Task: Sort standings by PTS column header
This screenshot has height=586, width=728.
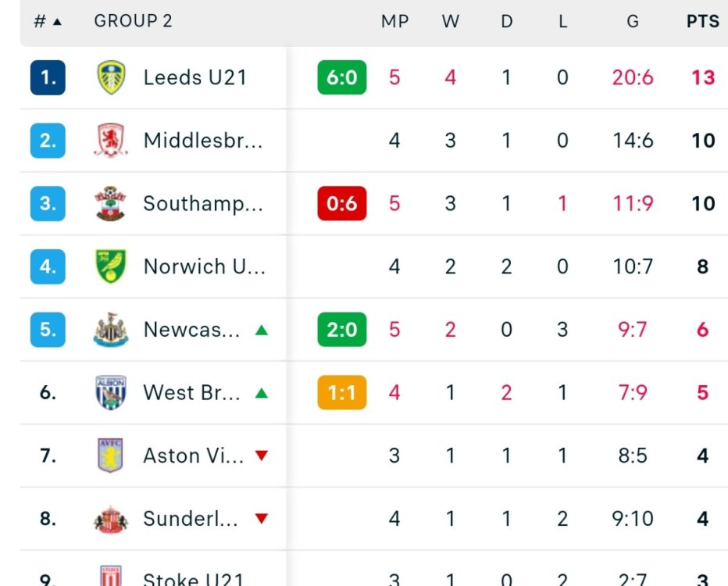Action: (x=702, y=22)
